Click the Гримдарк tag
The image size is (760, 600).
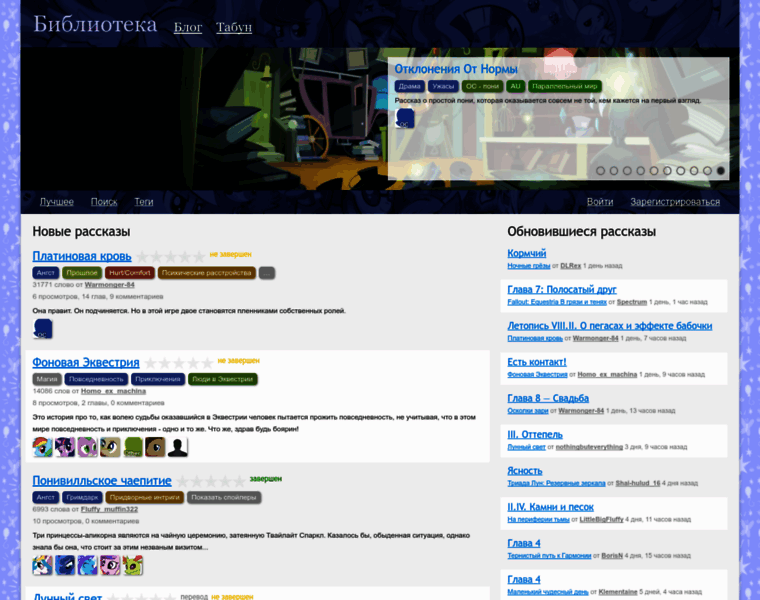[x=82, y=497]
